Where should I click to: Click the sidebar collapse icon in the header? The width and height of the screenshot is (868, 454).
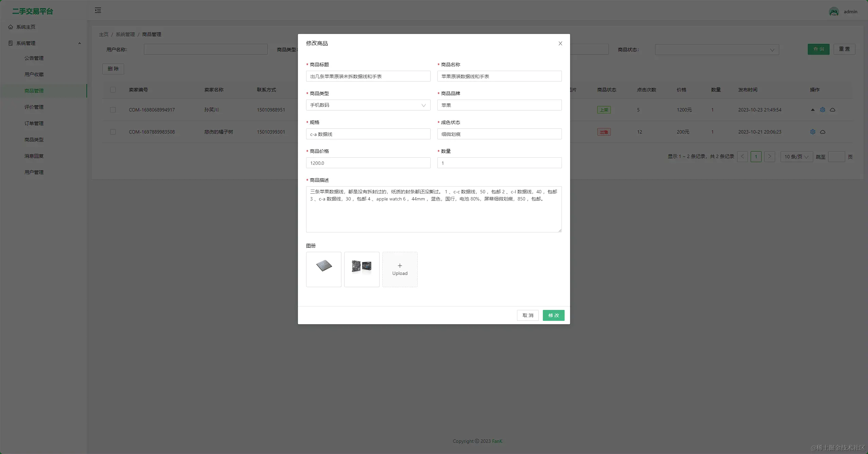point(98,11)
